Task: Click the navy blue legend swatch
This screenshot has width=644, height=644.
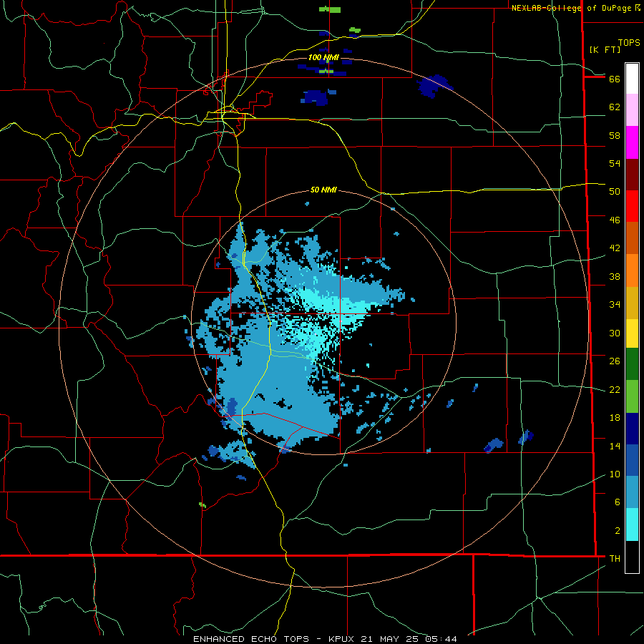Action: (x=632, y=429)
